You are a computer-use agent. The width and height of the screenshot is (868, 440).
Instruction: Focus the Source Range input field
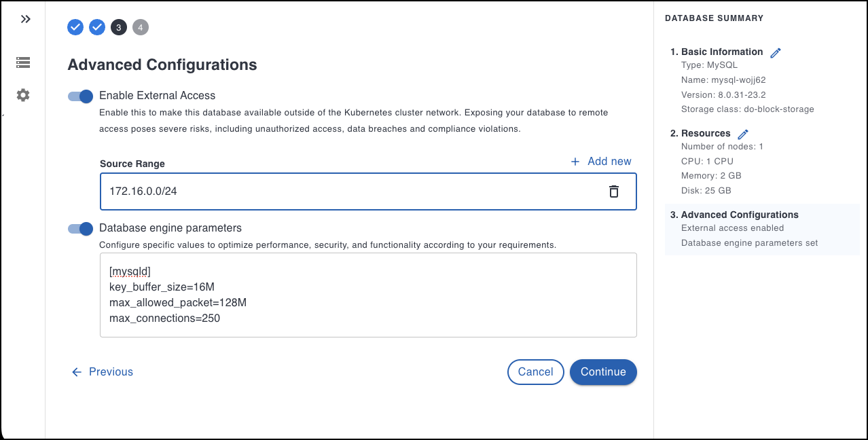(340, 191)
